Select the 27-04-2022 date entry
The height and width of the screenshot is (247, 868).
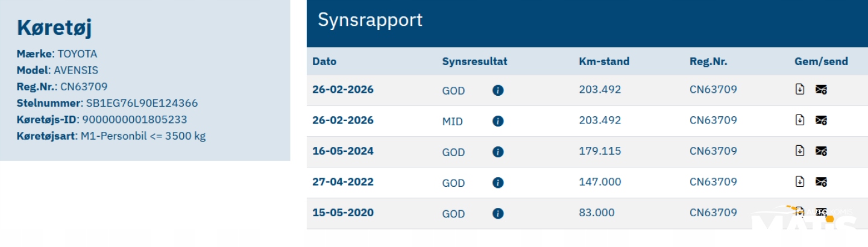point(343,182)
